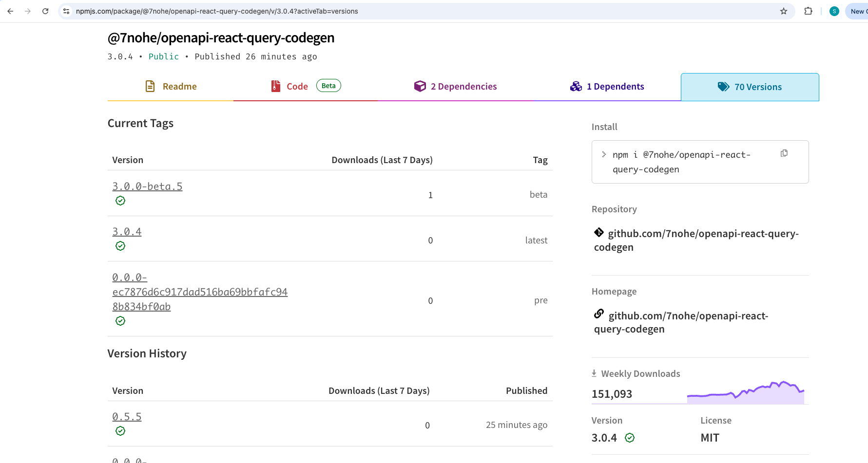Click the browser forward arrow
The width and height of the screenshot is (868, 463).
[28, 11]
